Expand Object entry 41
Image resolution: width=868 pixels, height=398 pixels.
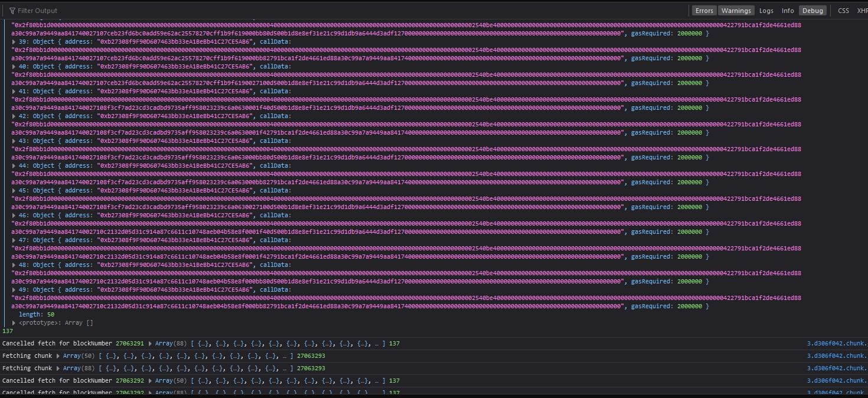[x=15, y=92]
